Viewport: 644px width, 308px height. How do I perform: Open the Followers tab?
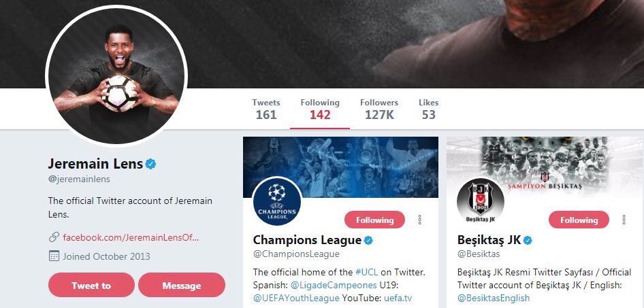379,109
